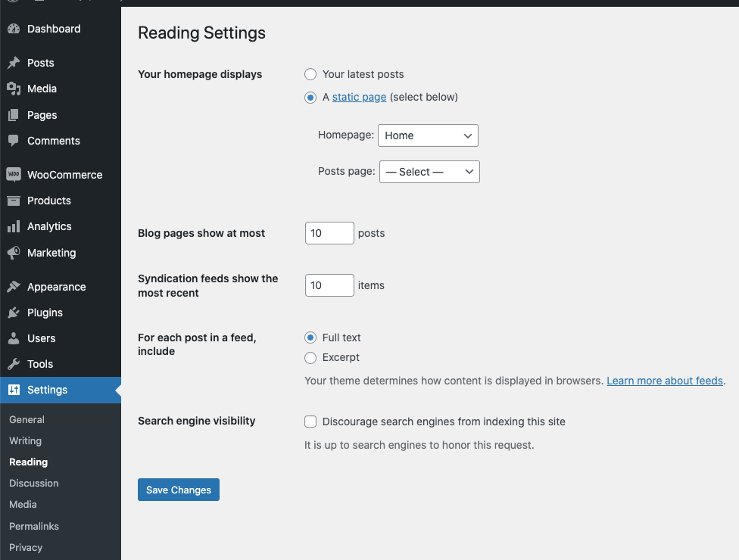The image size is (739, 560).
Task: Open the Posts page selector
Action: [429, 172]
